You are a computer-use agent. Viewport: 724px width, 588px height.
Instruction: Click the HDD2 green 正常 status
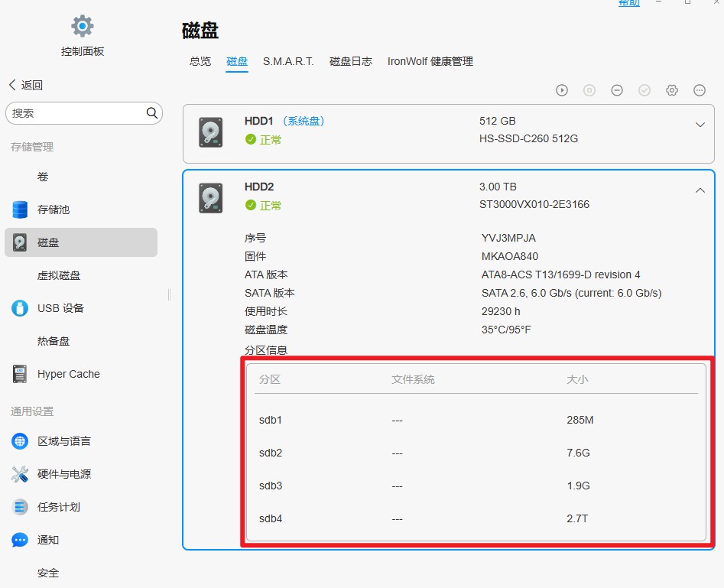[263, 205]
